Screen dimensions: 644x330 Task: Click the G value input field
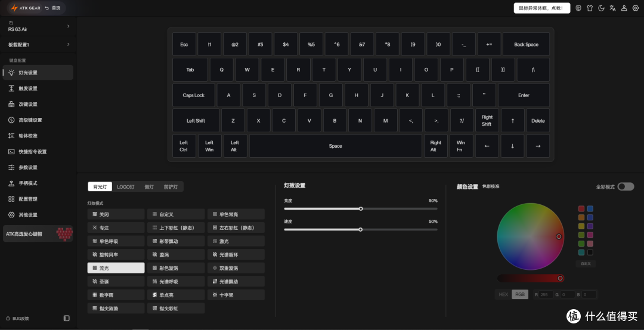tap(568, 294)
